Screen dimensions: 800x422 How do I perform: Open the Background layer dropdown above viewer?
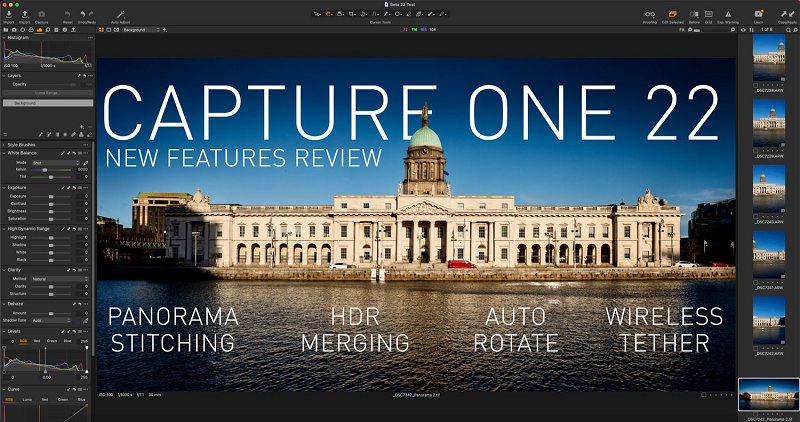pyautogui.click(x=141, y=30)
